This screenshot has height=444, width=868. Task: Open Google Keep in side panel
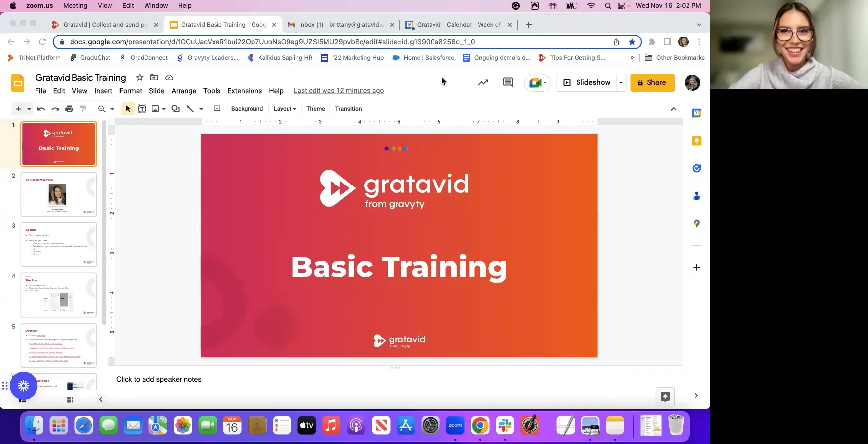697,141
